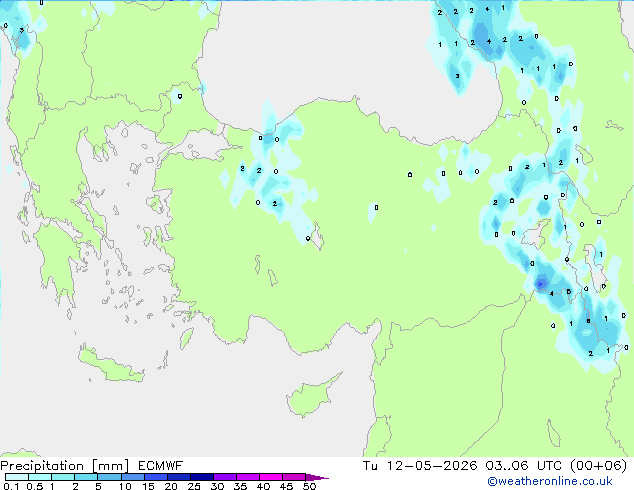Image resolution: width=634 pixels, height=490 pixels.
Task: Click the '50' legend scale label
Action: (x=309, y=486)
